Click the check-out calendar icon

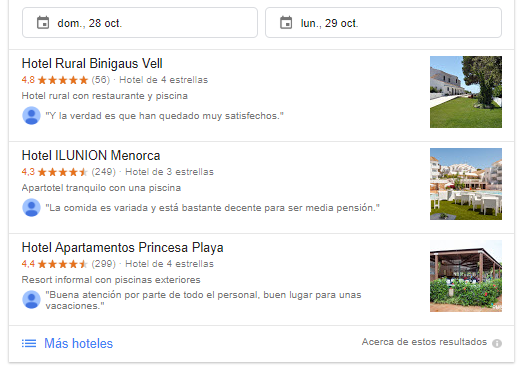click(x=286, y=23)
